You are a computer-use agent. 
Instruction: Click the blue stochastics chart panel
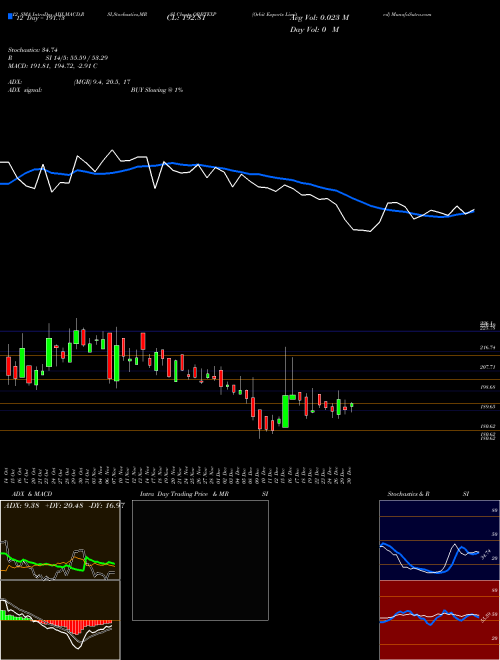click(x=439, y=540)
